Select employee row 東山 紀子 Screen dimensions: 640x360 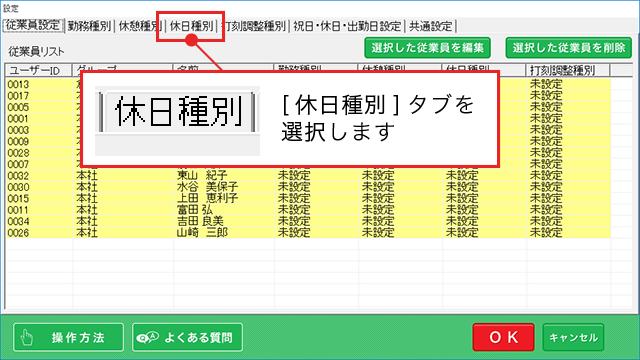tap(308, 176)
